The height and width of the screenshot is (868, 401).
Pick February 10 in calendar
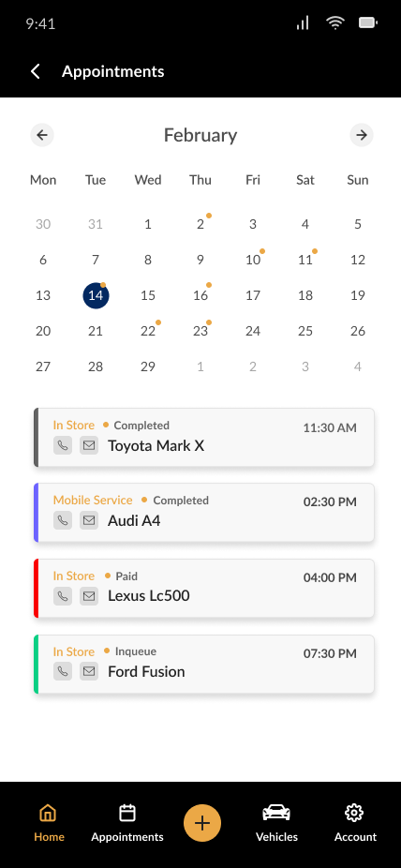click(x=253, y=260)
